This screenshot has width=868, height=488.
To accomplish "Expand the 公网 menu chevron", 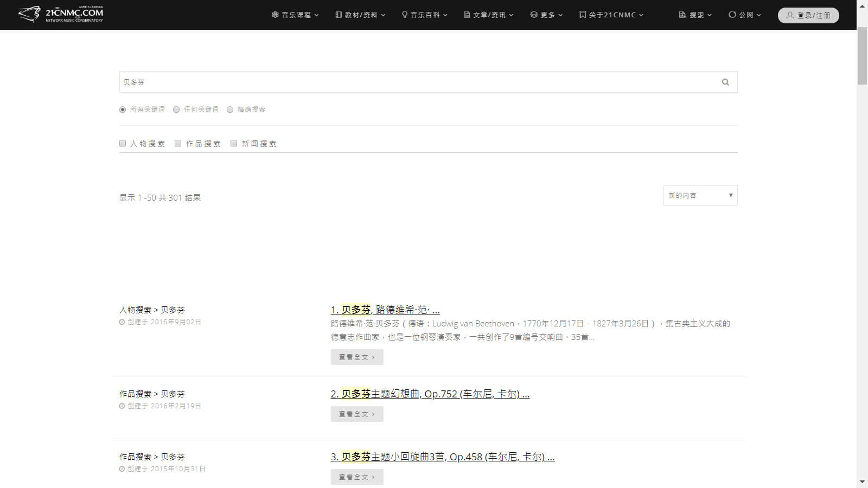I will (759, 15).
